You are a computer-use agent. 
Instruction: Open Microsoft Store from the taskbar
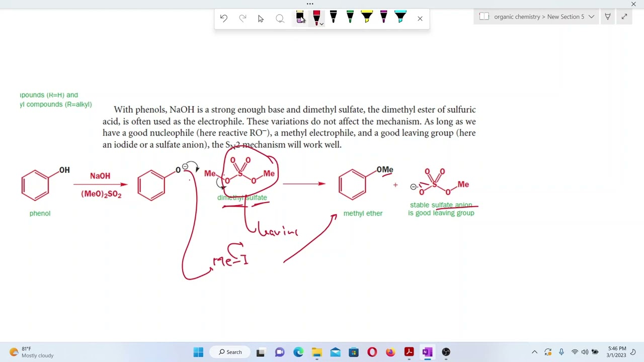[354, 352]
